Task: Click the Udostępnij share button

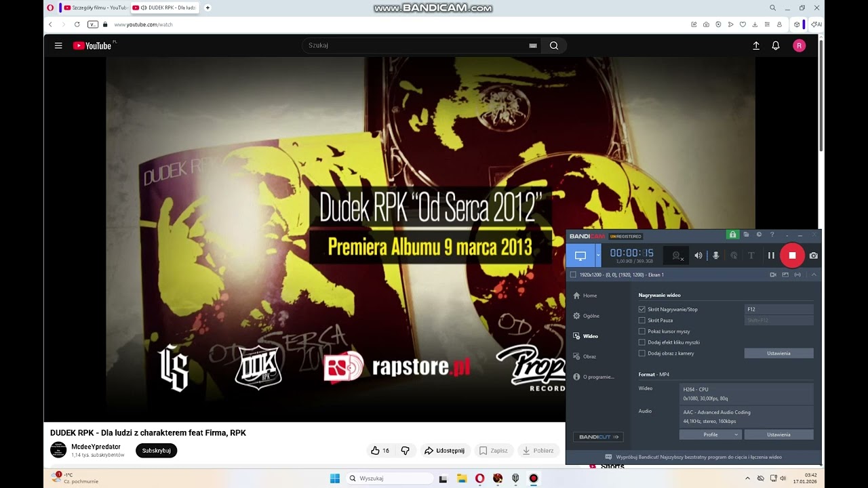Action: pyautogui.click(x=445, y=451)
